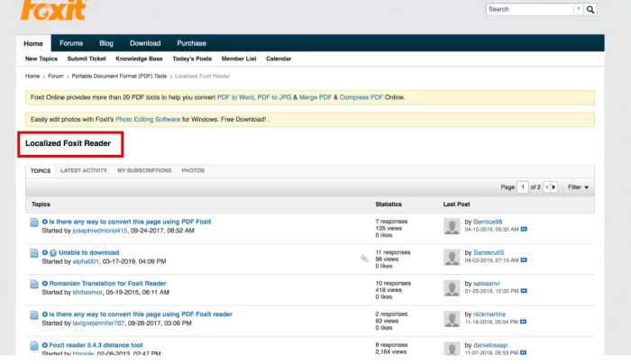Viewport: 631px width, 364px height.
Task: Click Home in the breadcrumb
Action: pos(32,76)
